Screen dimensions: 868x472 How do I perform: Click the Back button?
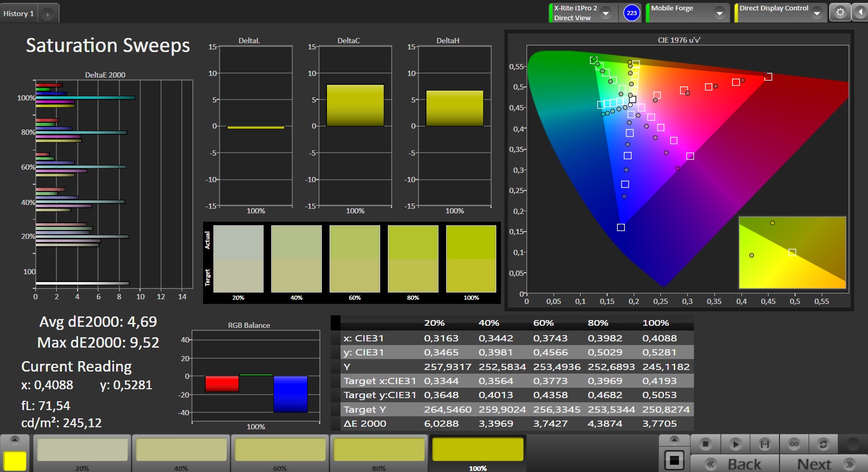point(735,464)
